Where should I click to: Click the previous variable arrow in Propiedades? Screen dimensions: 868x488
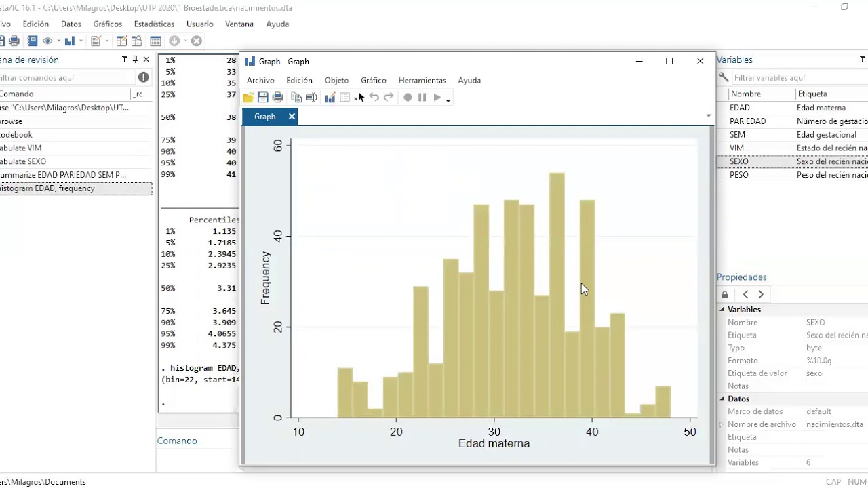click(x=746, y=294)
